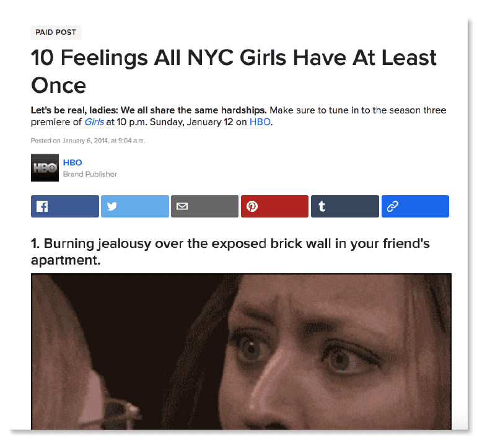This screenshot has width=477, height=448.
Task: Select item 1 Burning jealousy heading
Action: pyautogui.click(x=230, y=252)
